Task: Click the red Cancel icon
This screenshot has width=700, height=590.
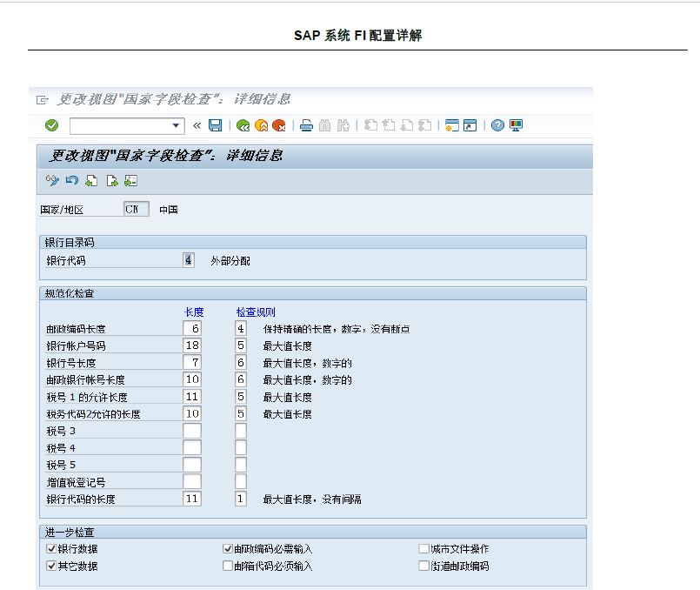Action: (x=279, y=125)
